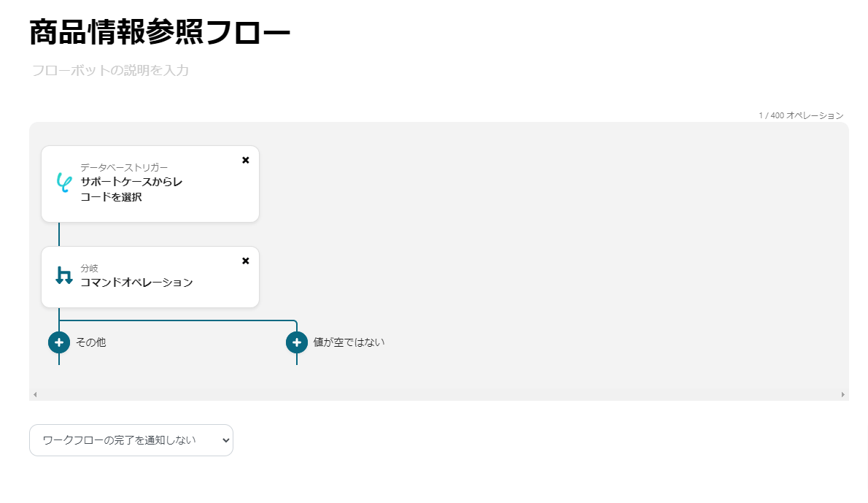Viewport: 868px width, 503px height.
Task: Remove the サポートケースからレコードを選択 trigger card
Action: click(246, 160)
